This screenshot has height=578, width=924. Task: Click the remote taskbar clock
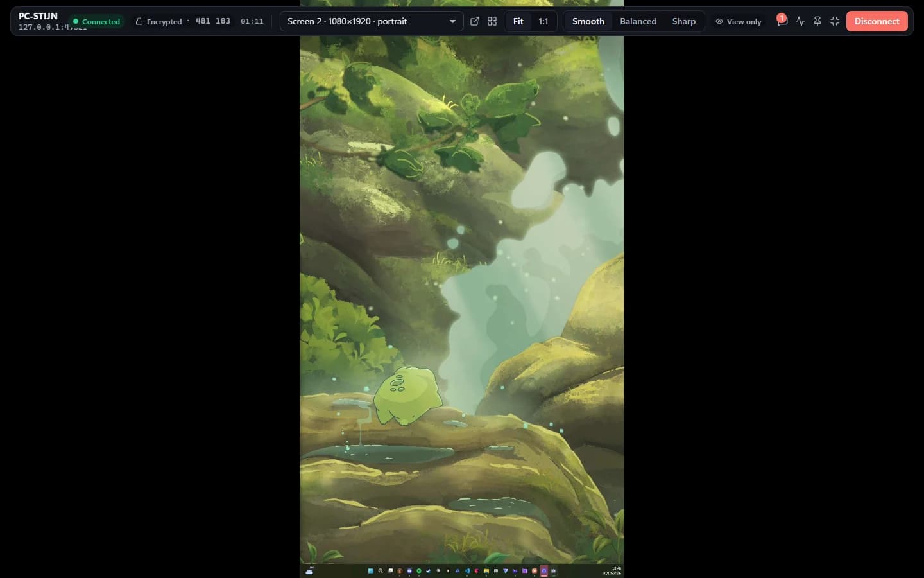(612, 571)
